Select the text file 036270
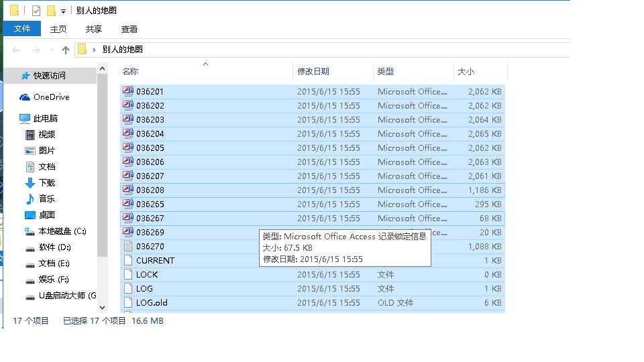Screen dimensions: 644x362 click(x=150, y=246)
